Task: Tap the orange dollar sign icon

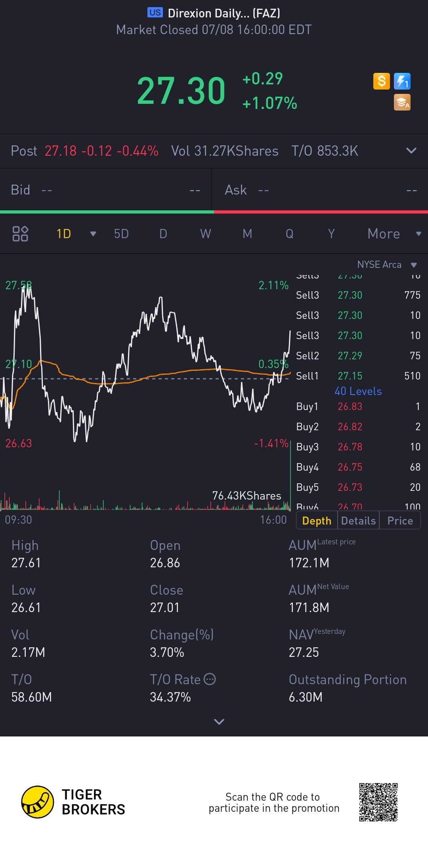Action: pyautogui.click(x=381, y=81)
